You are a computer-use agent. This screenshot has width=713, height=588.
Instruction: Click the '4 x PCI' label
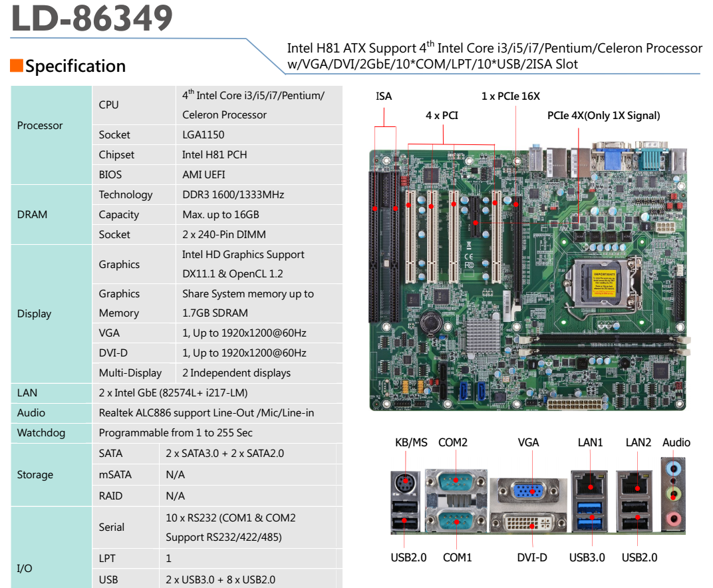pos(442,116)
